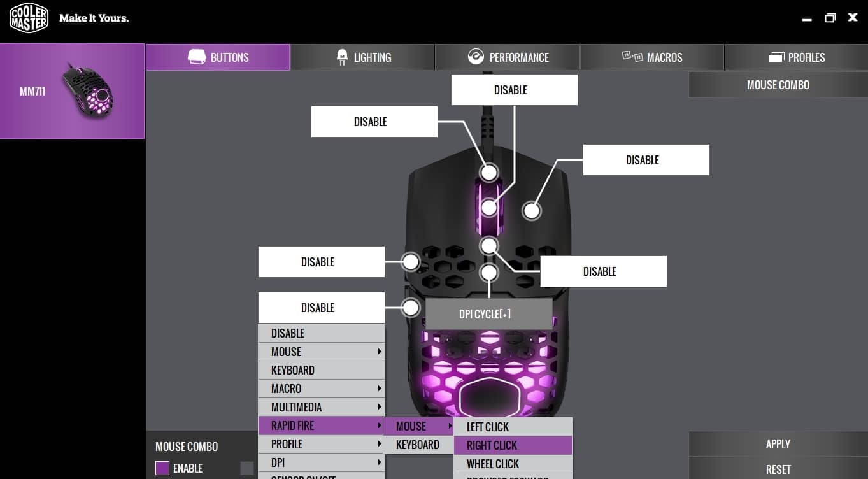The image size is (868, 479).
Task: Select the DPI Cycle button hotspot circle
Action: (x=489, y=272)
